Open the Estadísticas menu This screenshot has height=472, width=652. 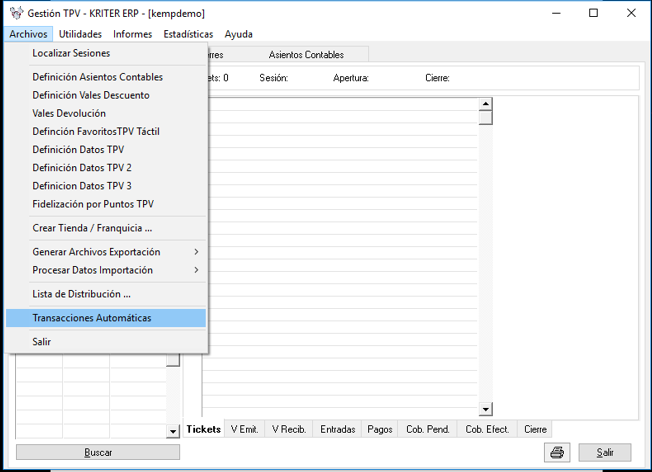click(x=188, y=34)
